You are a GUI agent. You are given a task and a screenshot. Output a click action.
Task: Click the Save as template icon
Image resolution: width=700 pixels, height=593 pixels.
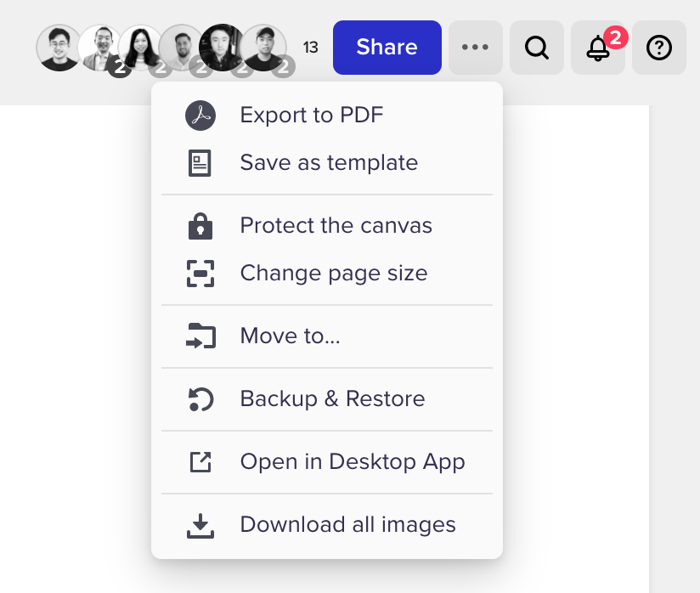click(200, 163)
